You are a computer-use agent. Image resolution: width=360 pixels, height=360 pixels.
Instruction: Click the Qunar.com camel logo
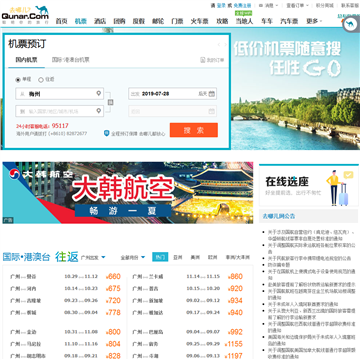pyautogui.click(x=25, y=14)
